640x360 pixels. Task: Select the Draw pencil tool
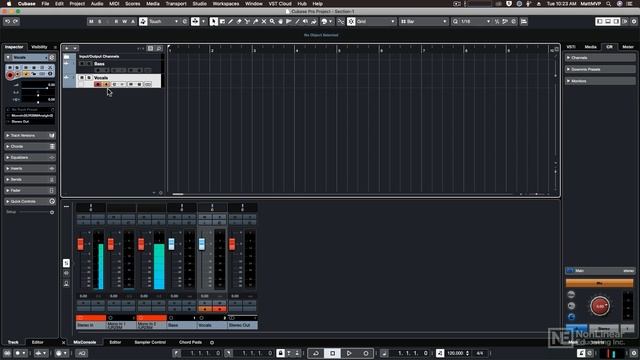click(x=231, y=21)
